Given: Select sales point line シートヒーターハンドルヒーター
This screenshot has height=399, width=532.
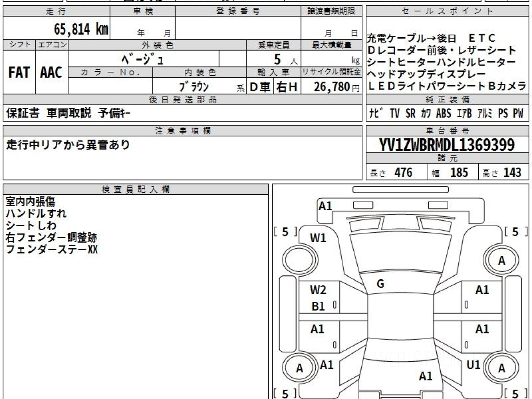Looking at the screenshot, I should click(x=442, y=63).
